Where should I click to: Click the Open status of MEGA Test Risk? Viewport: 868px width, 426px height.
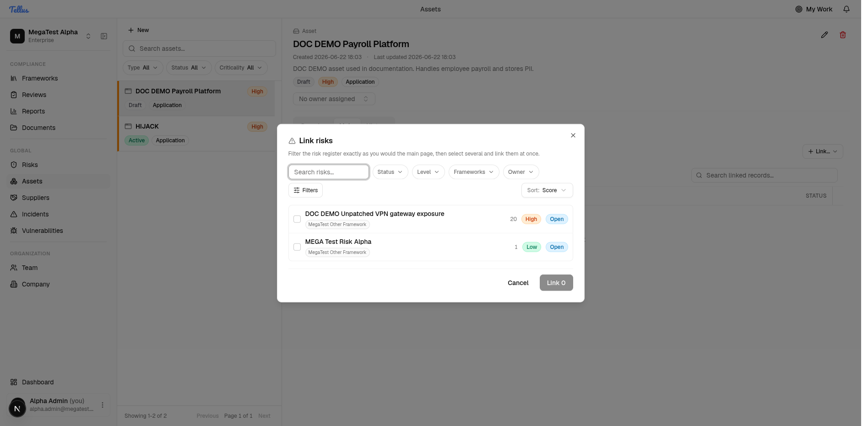pyautogui.click(x=557, y=247)
